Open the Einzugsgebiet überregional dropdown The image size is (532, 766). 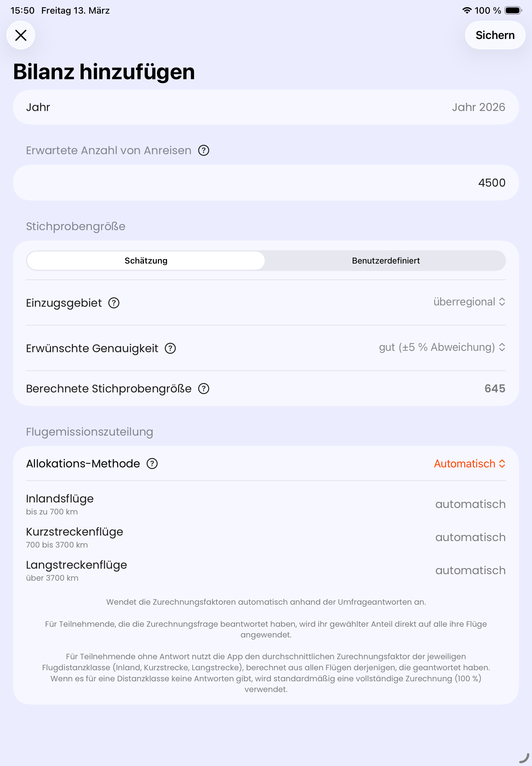click(469, 302)
